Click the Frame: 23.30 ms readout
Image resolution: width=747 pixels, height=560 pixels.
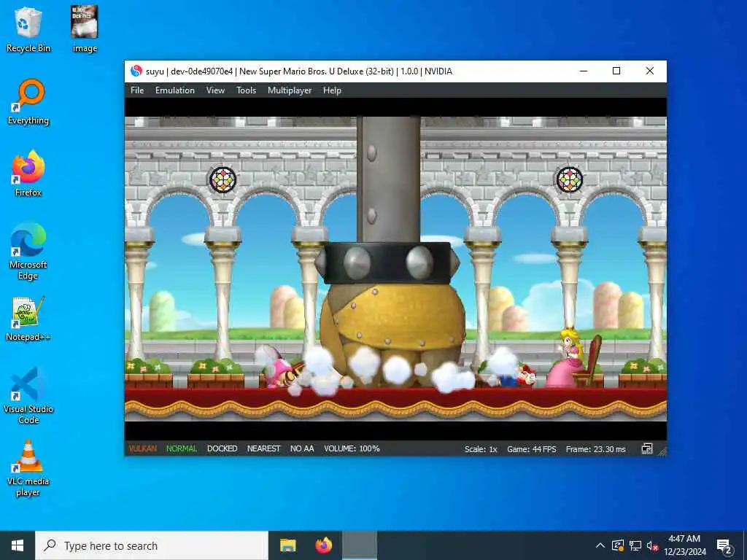click(595, 449)
